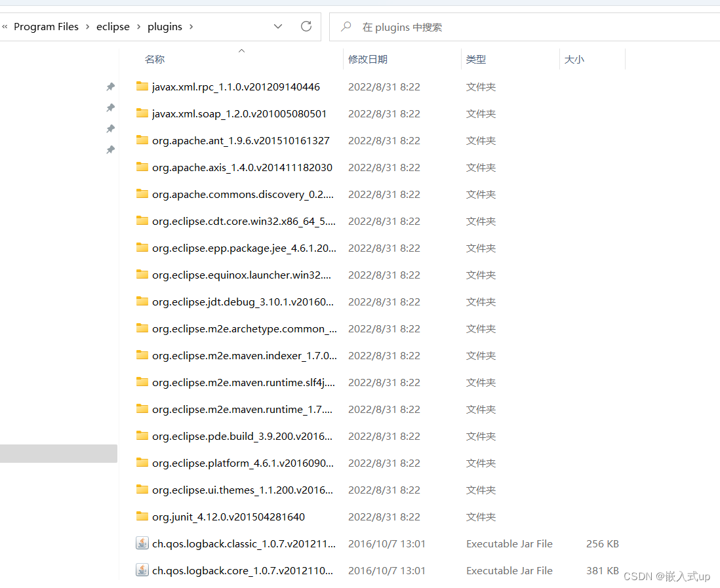This screenshot has width=720, height=588.
Task: Go to Program Files in the breadcrumb
Action: [46, 27]
